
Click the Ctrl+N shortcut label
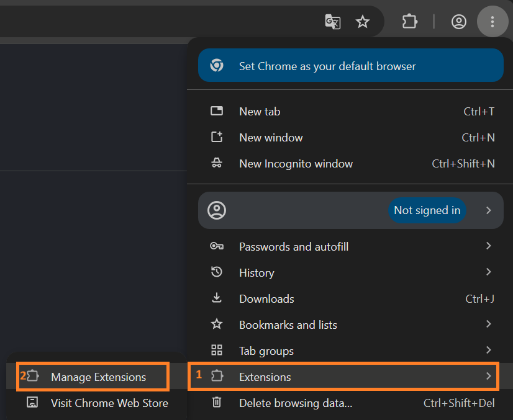tap(478, 137)
